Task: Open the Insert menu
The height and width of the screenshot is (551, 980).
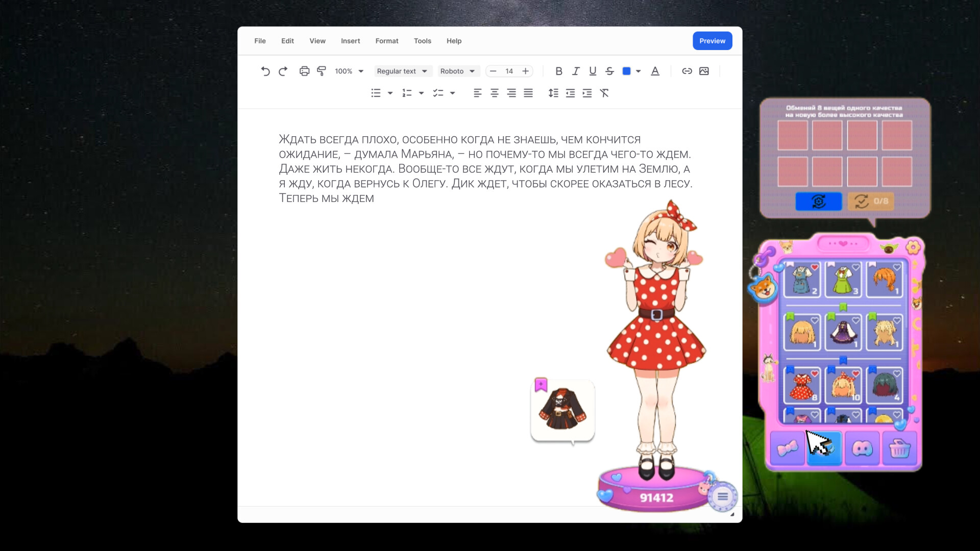Action: click(350, 41)
